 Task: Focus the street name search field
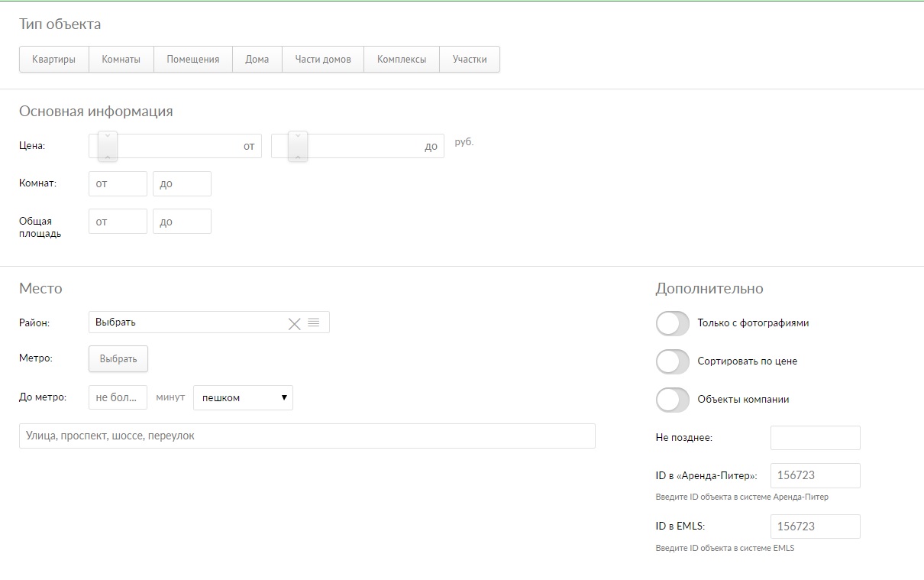(307, 436)
